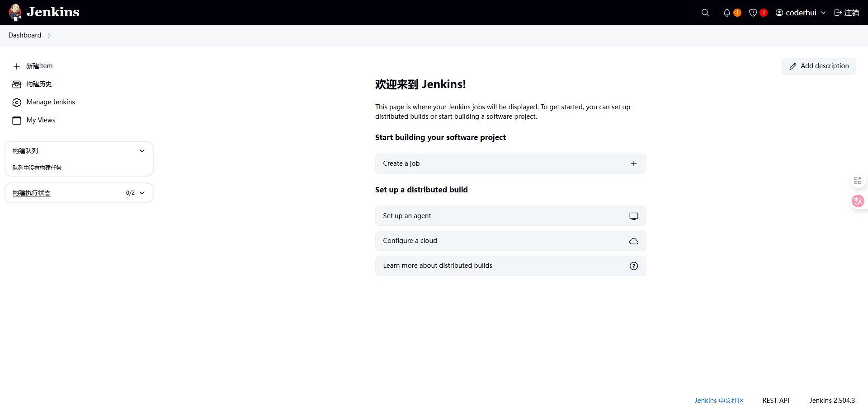Image resolution: width=868 pixels, height=415 pixels.
Task: Click the plus icon beside 新建Item
Action: 17,66
